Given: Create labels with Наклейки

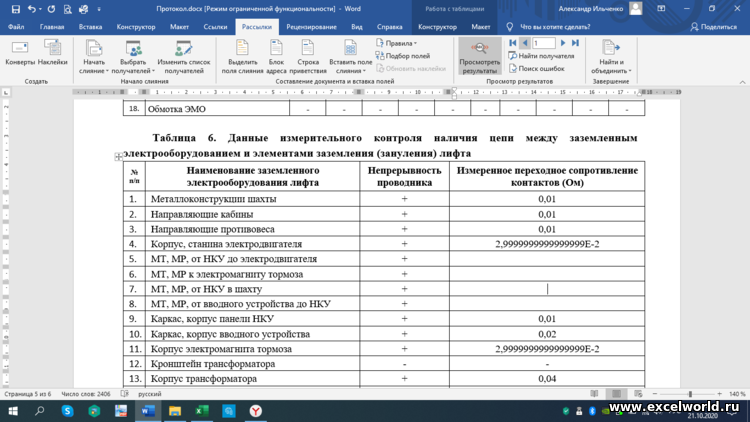Looking at the screenshot, I should (53, 53).
